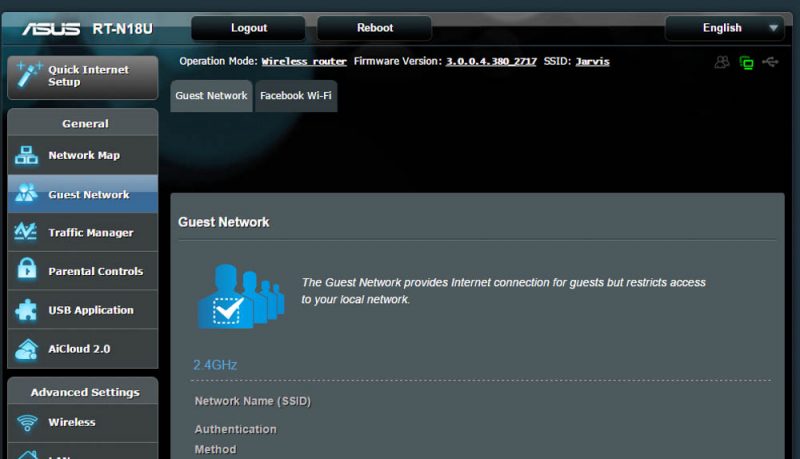
Task: Click the USB Application puzzle icon
Action: (x=26, y=310)
